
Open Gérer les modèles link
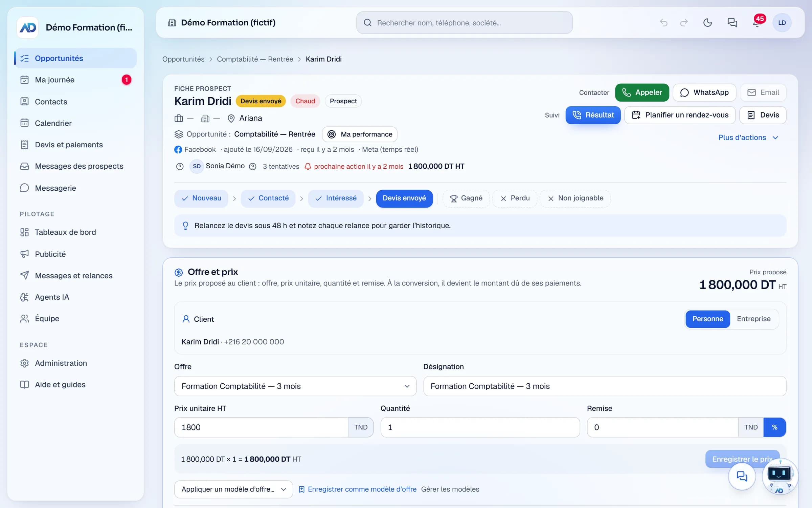point(450,489)
